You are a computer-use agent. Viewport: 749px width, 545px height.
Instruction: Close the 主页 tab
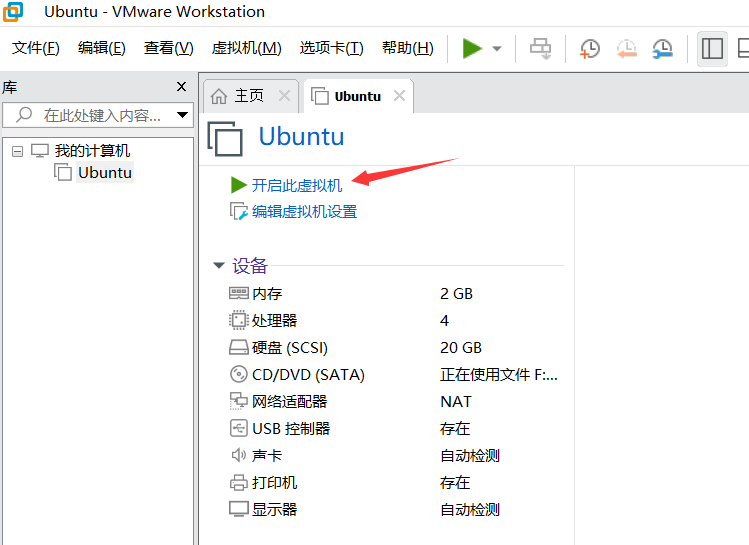284,96
